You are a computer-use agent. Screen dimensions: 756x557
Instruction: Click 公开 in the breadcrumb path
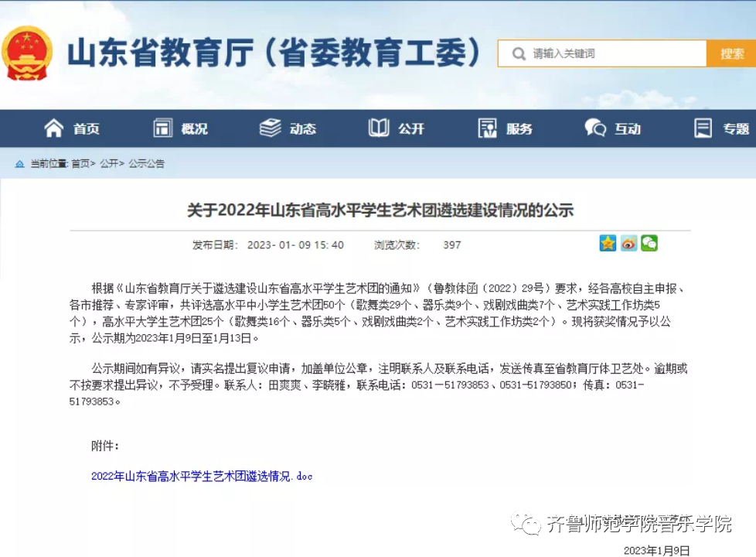click(x=109, y=164)
